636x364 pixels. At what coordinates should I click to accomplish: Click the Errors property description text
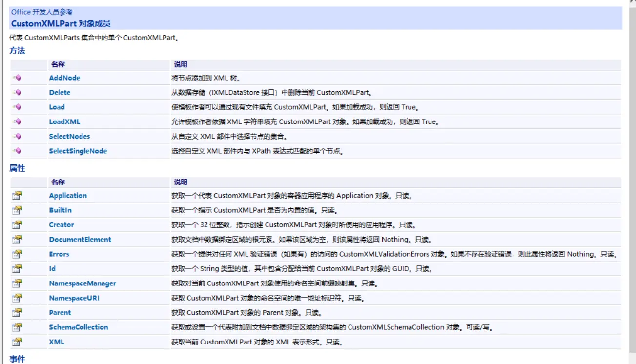(x=395, y=254)
